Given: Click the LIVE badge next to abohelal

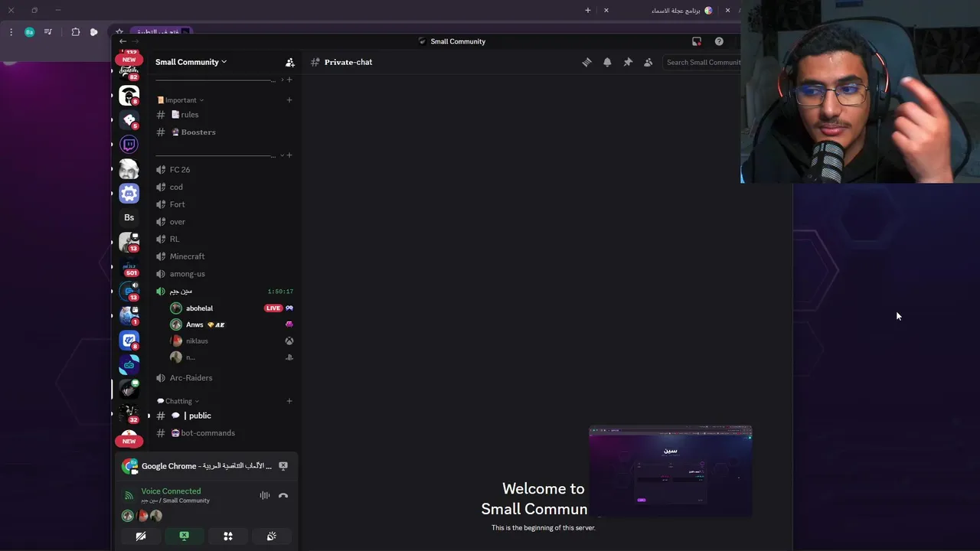Looking at the screenshot, I should (x=273, y=308).
